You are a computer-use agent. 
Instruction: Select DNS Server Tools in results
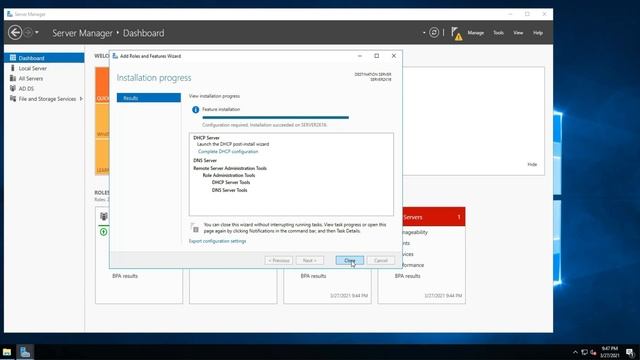point(229,190)
